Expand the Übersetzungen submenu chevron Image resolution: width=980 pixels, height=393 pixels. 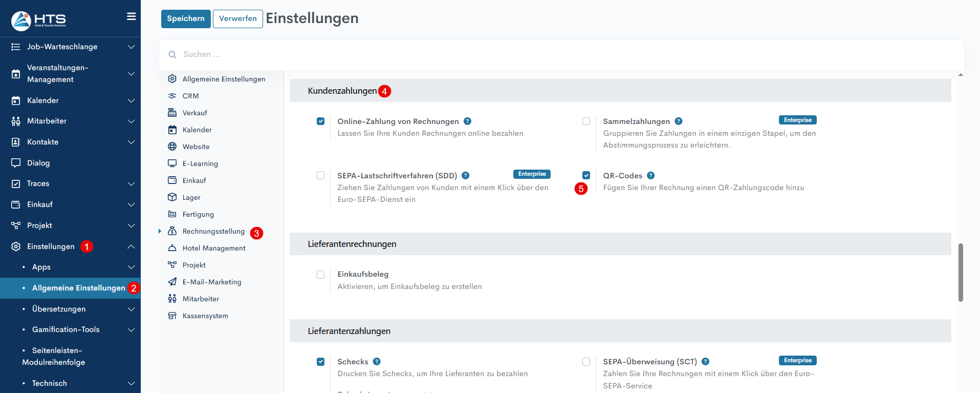[x=131, y=309]
